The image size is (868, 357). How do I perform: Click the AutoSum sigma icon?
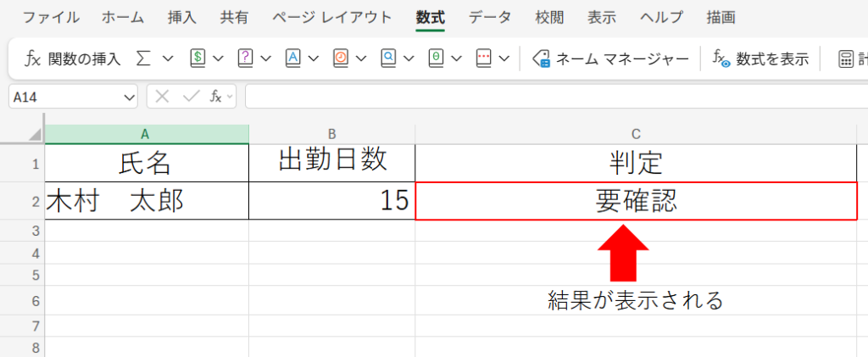point(143,59)
